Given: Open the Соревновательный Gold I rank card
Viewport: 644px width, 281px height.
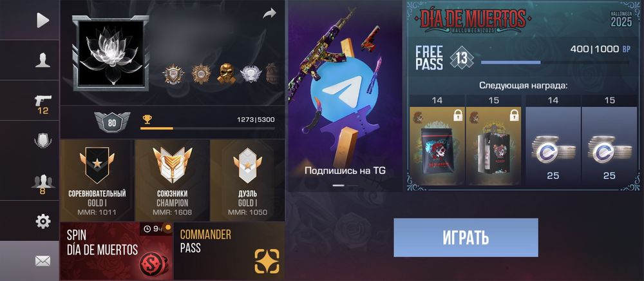Looking at the screenshot, I should [97, 180].
